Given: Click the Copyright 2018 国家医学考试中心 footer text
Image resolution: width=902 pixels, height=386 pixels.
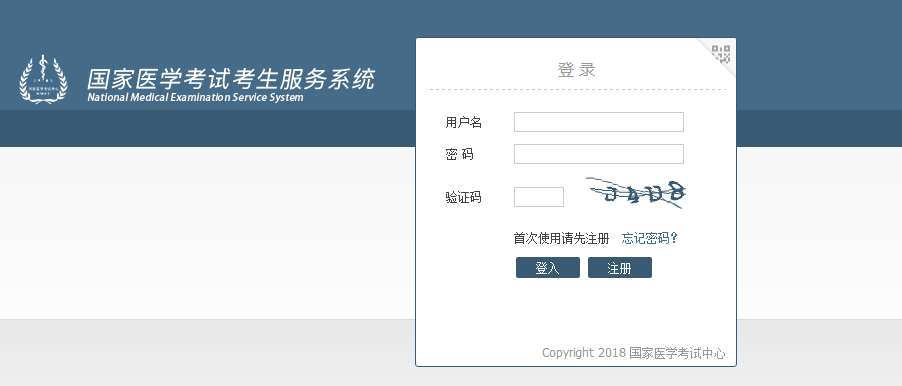Looking at the screenshot, I should pos(633,353).
